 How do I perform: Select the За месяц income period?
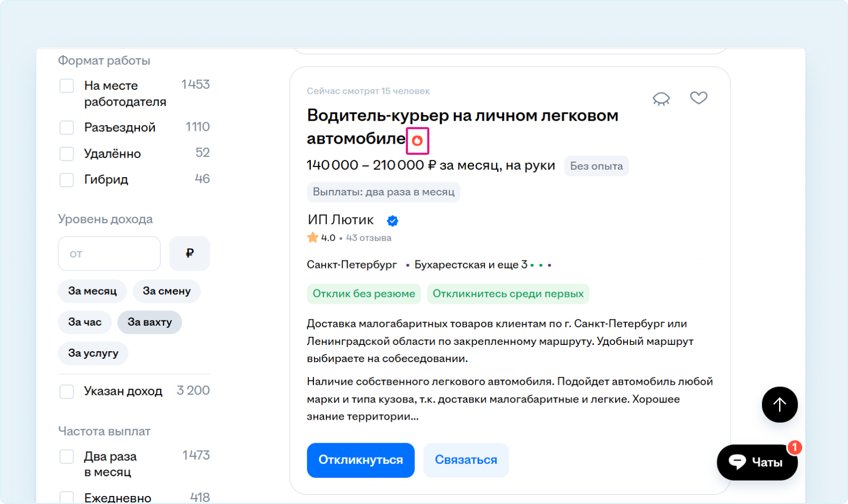point(92,291)
